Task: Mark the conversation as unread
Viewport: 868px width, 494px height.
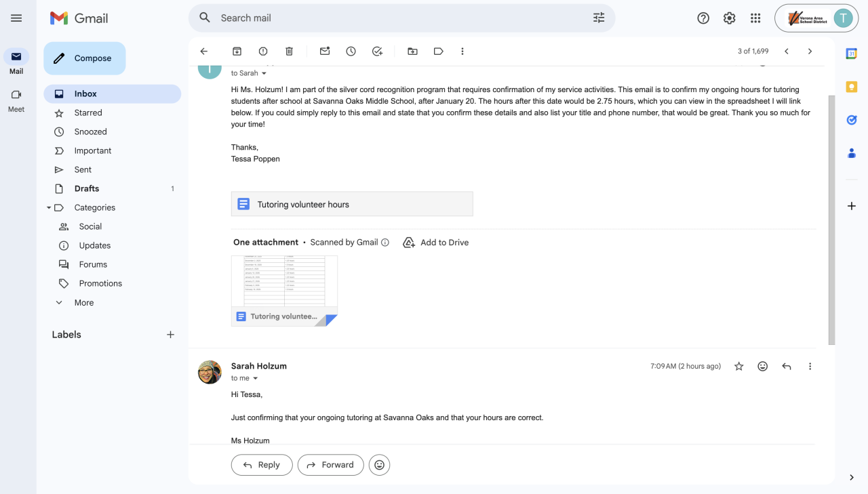Action: click(x=325, y=52)
